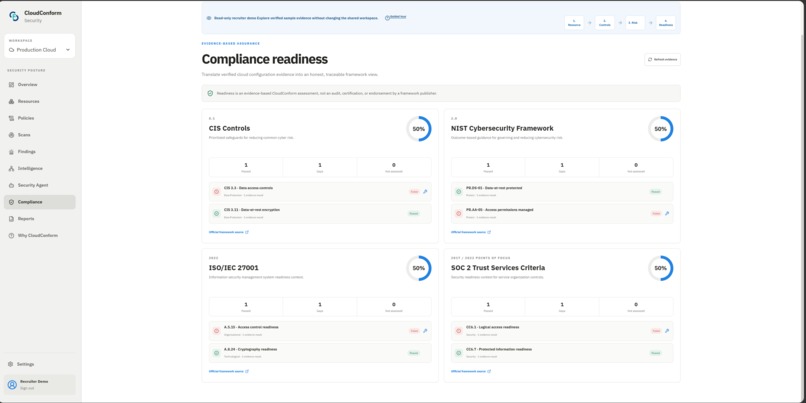Open the Why CloudConform page
The height and width of the screenshot is (403, 806).
pos(39,235)
